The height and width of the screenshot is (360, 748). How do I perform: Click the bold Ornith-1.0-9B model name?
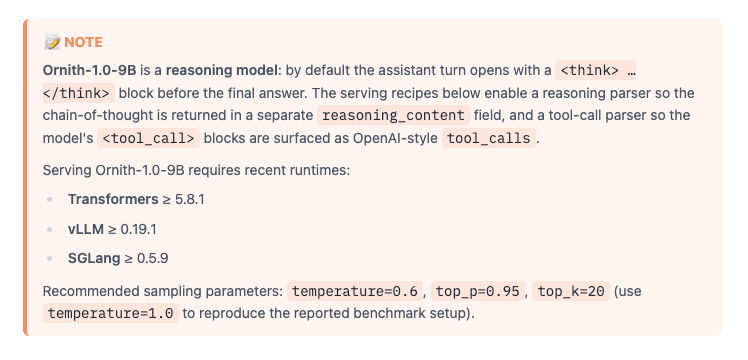(90, 71)
